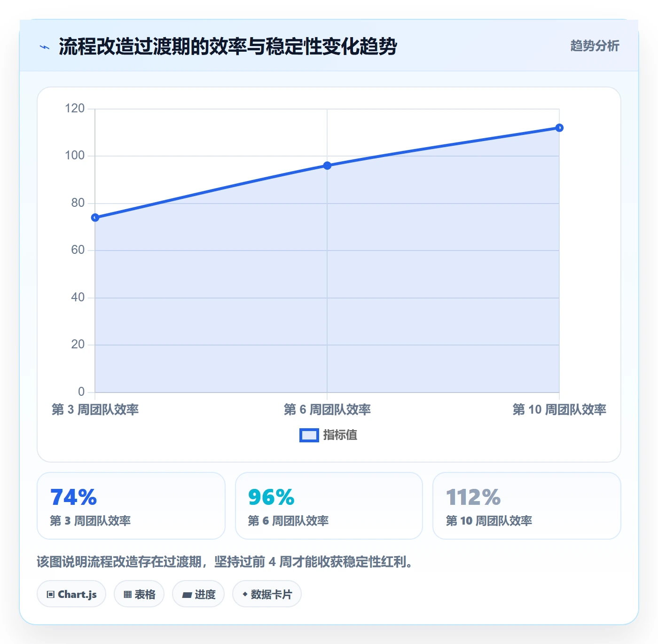658x644 pixels.
Task: Click the 74% value in the data card
Action: 74,497
